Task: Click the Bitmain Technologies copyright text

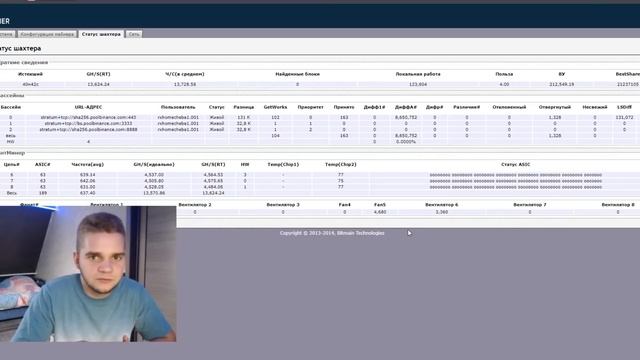Action: pyautogui.click(x=332, y=233)
